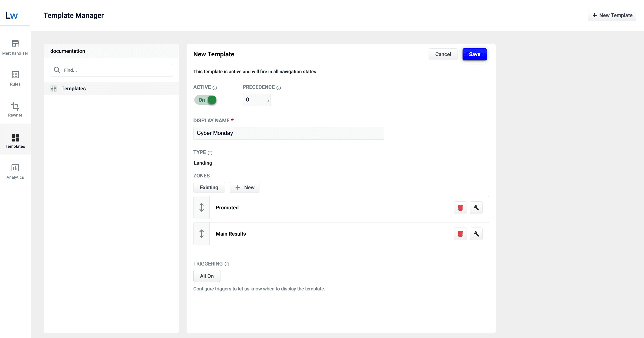The image size is (644, 338).
Task: Click the magnifier icon in Find box
Action: click(57, 70)
